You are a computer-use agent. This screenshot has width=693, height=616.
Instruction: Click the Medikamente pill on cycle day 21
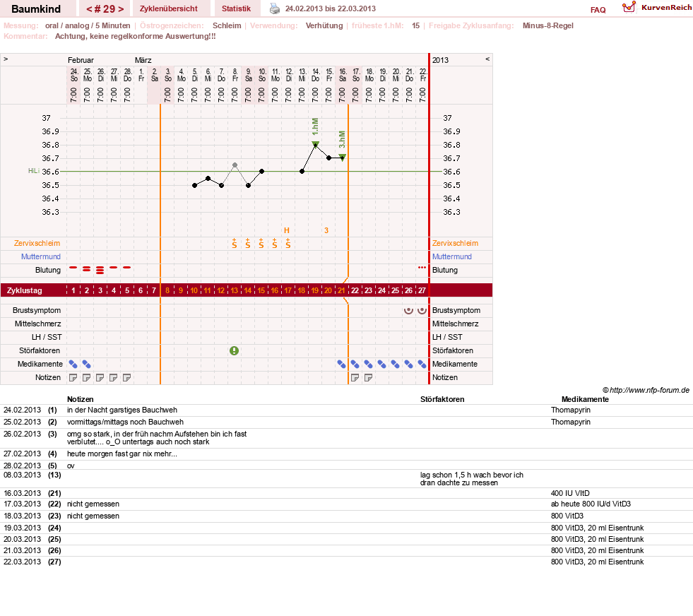(x=342, y=364)
